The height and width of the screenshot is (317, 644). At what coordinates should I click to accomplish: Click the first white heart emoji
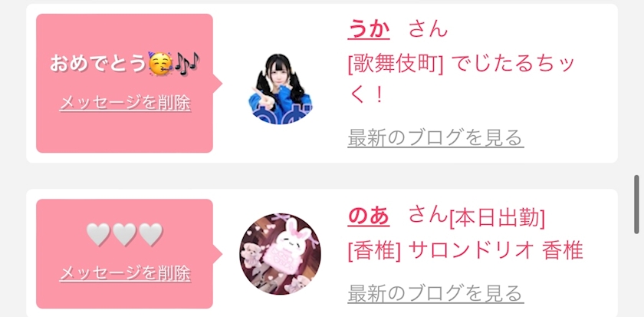pos(98,234)
